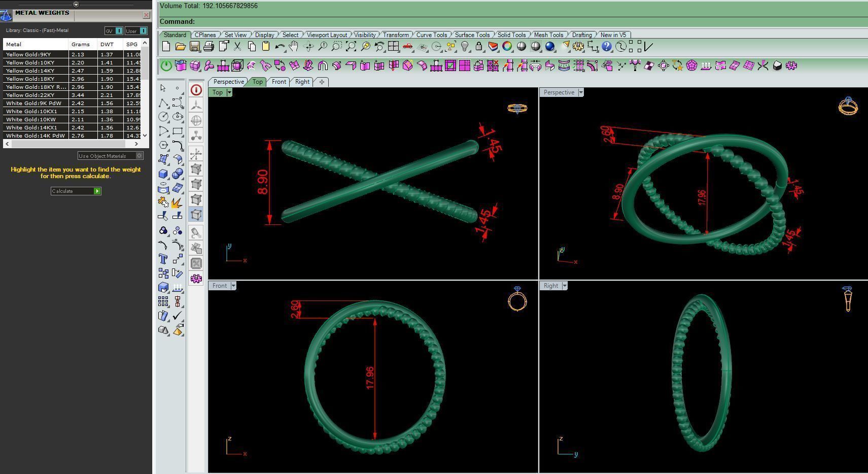Select the Pan hand tool
The width and height of the screenshot is (868, 474).
coord(294,47)
